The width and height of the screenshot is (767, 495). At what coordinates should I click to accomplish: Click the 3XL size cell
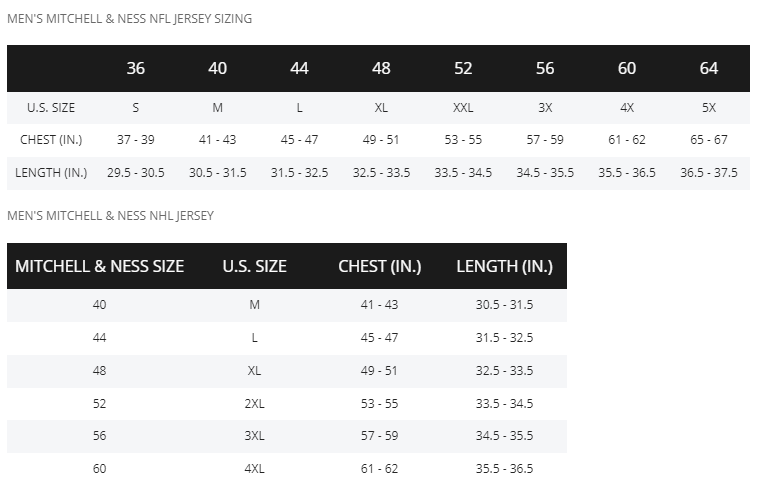[x=254, y=435]
